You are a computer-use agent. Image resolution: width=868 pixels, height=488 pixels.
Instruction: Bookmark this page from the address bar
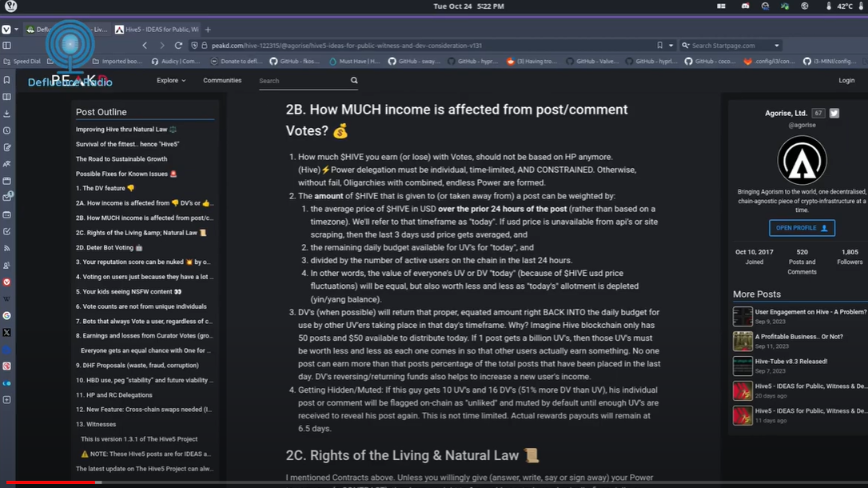(660, 46)
